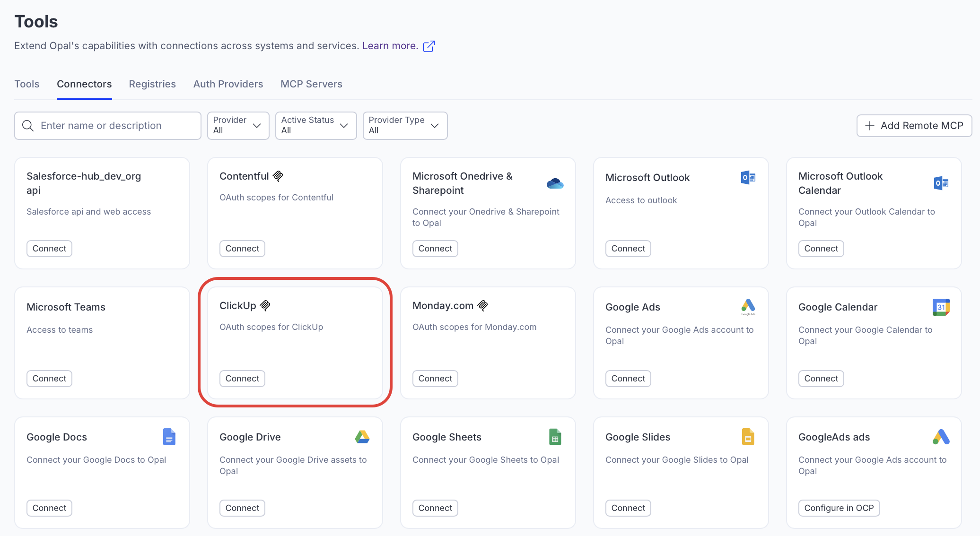This screenshot has width=980, height=536.
Task: Click Connect on the ClickUp card
Action: [242, 378]
